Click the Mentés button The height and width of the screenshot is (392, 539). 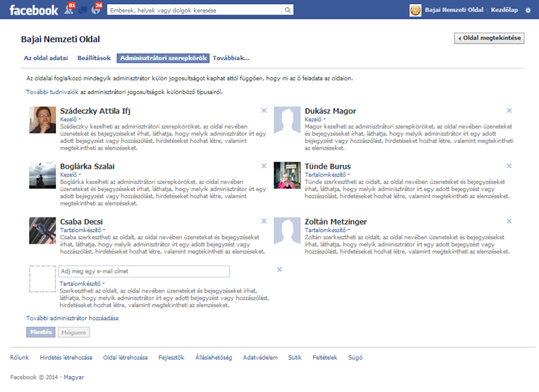pyautogui.click(x=41, y=332)
